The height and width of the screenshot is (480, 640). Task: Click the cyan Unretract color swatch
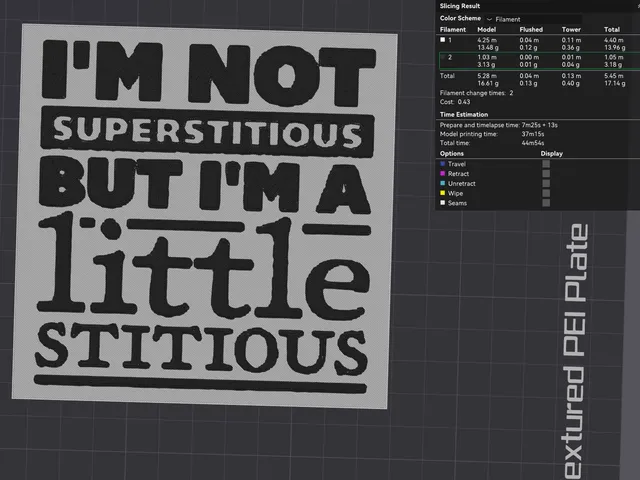click(x=442, y=183)
